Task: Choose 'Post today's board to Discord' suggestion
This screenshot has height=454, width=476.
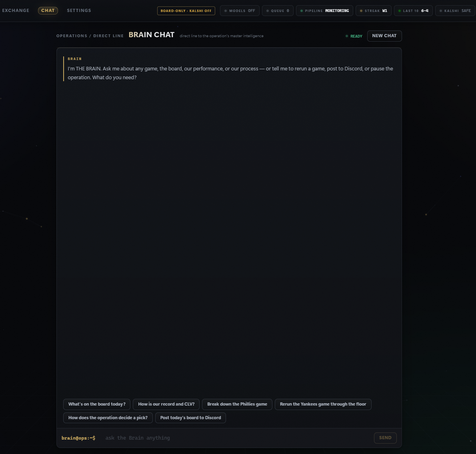Action: (191, 418)
